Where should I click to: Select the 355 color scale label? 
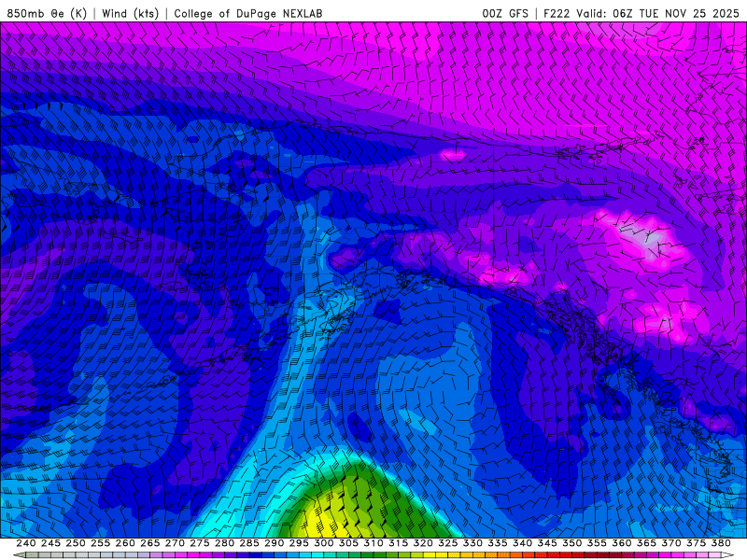point(597,543)
